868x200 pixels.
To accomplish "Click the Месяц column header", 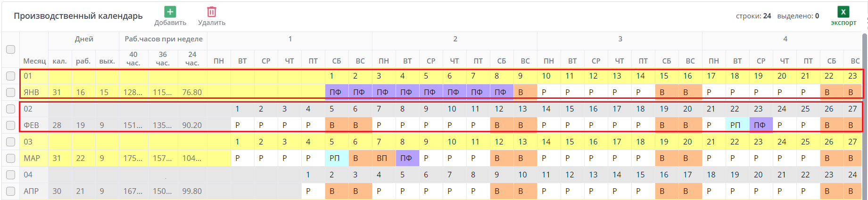I will [x=34, y=61].
